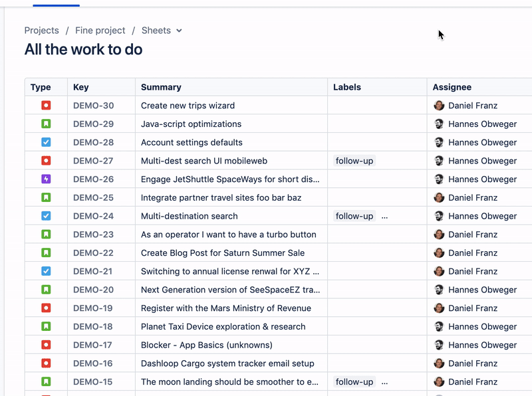This screenshot has width=532, height=396.
Task: Expand hidden labels ellipsis on DEMO-15
Action: coord(384,381)
